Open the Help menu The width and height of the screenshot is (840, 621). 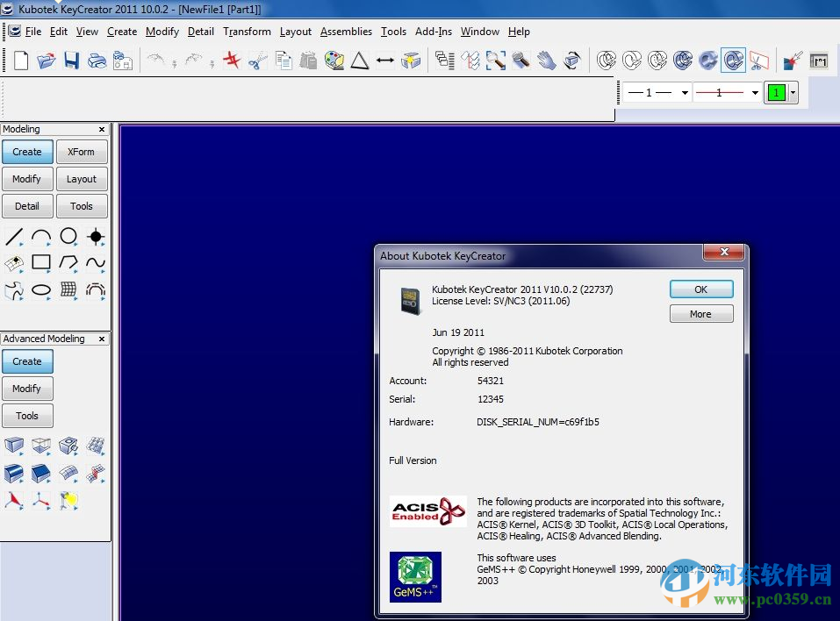click(x=519, y=32)
